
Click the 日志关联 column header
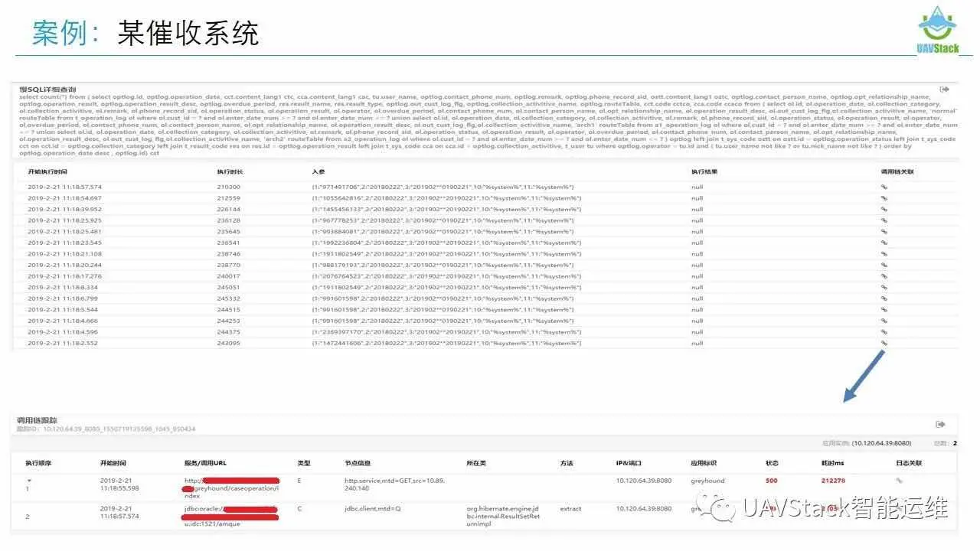point(909,464)
